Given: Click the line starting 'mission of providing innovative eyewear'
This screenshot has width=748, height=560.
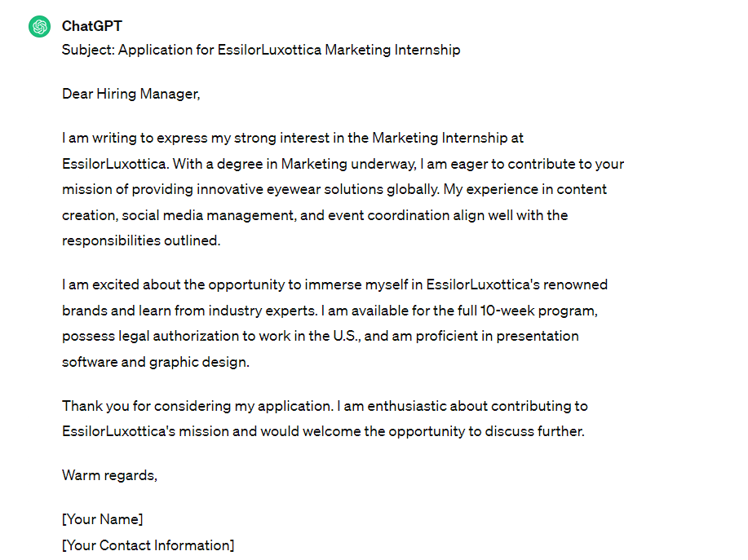Looking at the screenshot, I should coord(334,190).
